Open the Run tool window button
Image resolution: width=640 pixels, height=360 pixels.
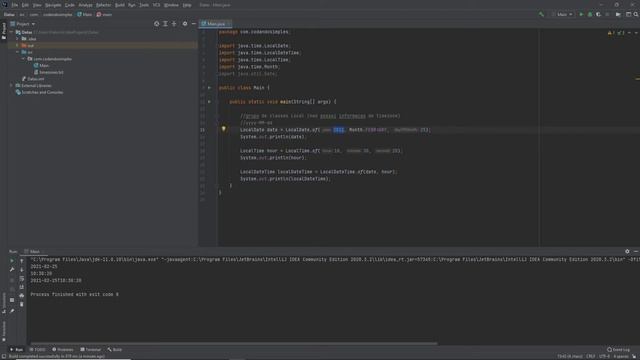(x=16, y=349)
